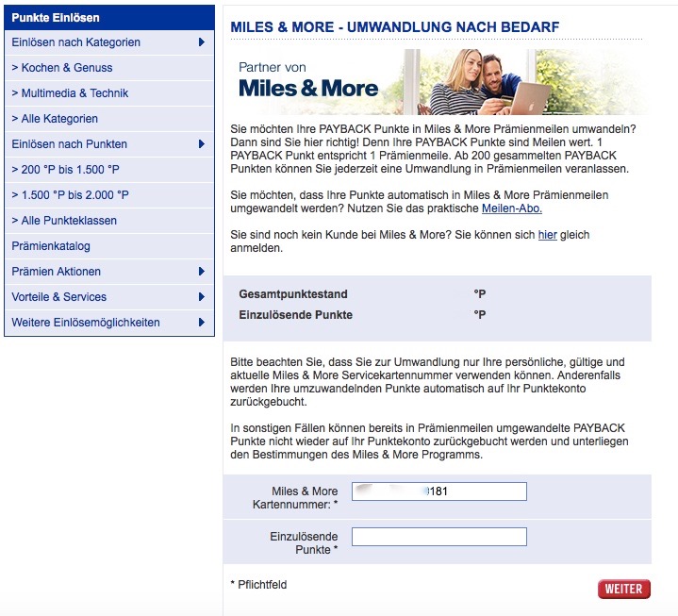This screenshot has height=616, width=678.
Task: Open Multimedia & Technik category
Action: [70, 93]
